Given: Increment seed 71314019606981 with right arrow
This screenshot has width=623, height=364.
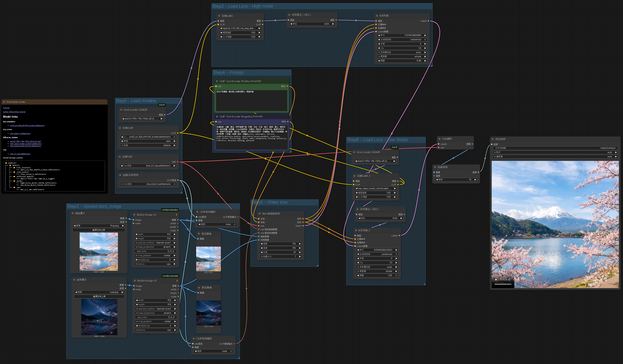Looking at the screenshot, I should coord(425,35).
